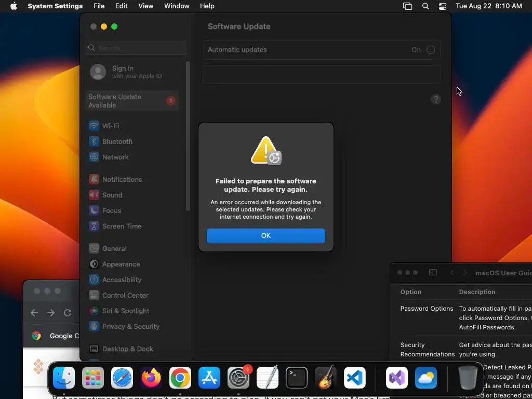Click the Option column header

coord(411,292)
